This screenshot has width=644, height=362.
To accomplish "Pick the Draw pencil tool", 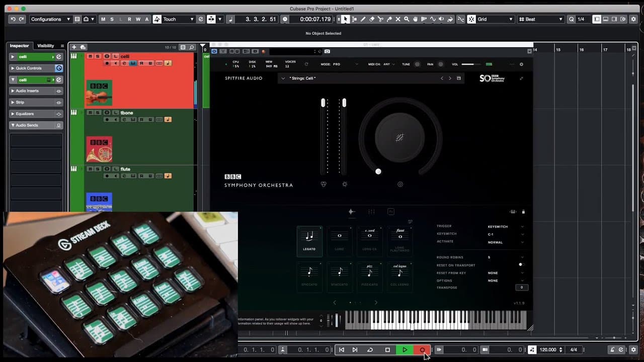I will [x=363, y=19].
